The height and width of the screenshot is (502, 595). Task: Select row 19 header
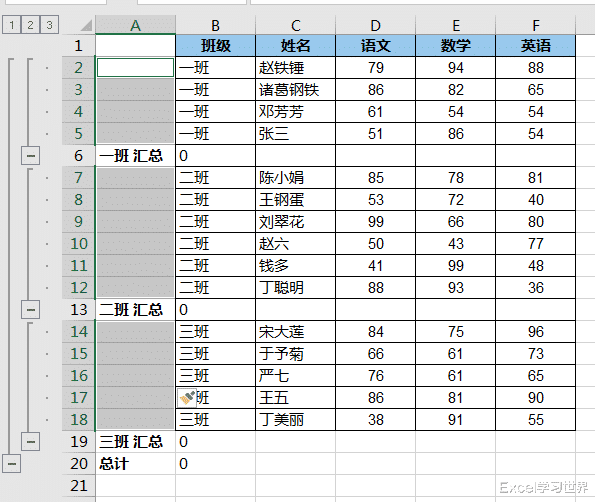79,442
